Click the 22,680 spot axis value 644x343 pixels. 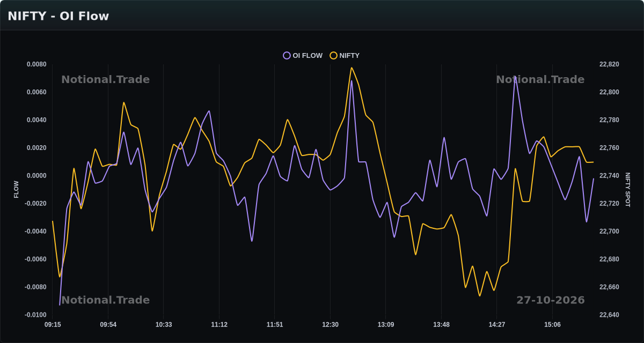[609, 259]
